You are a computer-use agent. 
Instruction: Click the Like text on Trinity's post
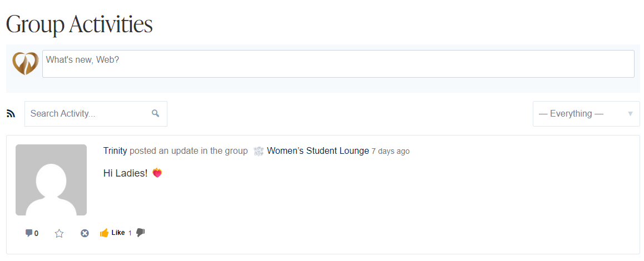pyautogui.click(x=118, y=233)
